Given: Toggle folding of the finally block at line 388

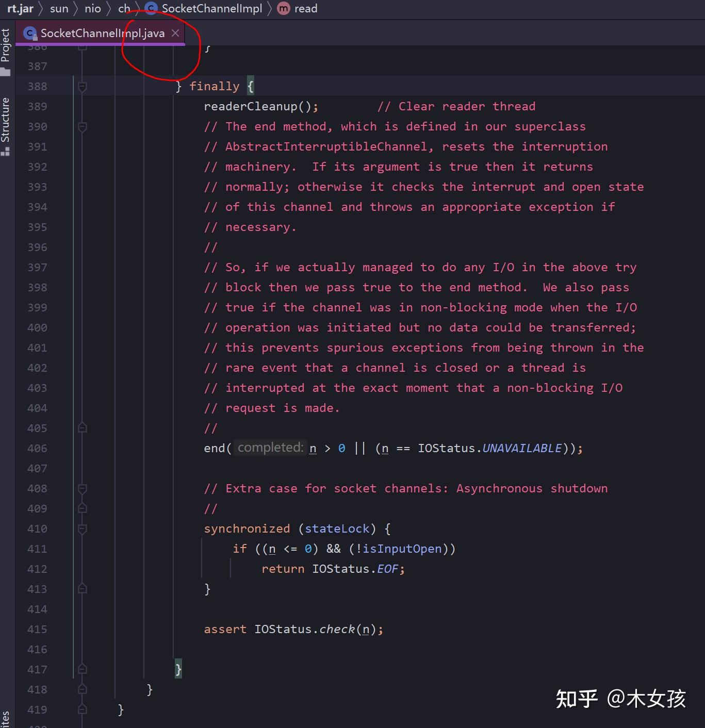Looking at the screenshot, I should tap(82, 86).
